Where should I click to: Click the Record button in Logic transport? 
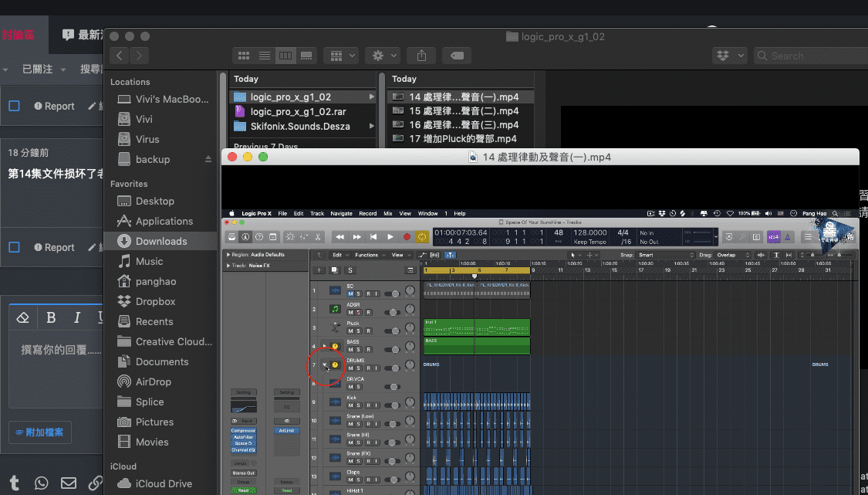click(407, 237)
